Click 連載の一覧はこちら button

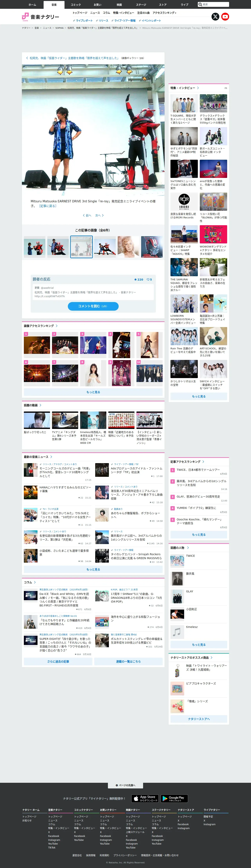[128, 661]
